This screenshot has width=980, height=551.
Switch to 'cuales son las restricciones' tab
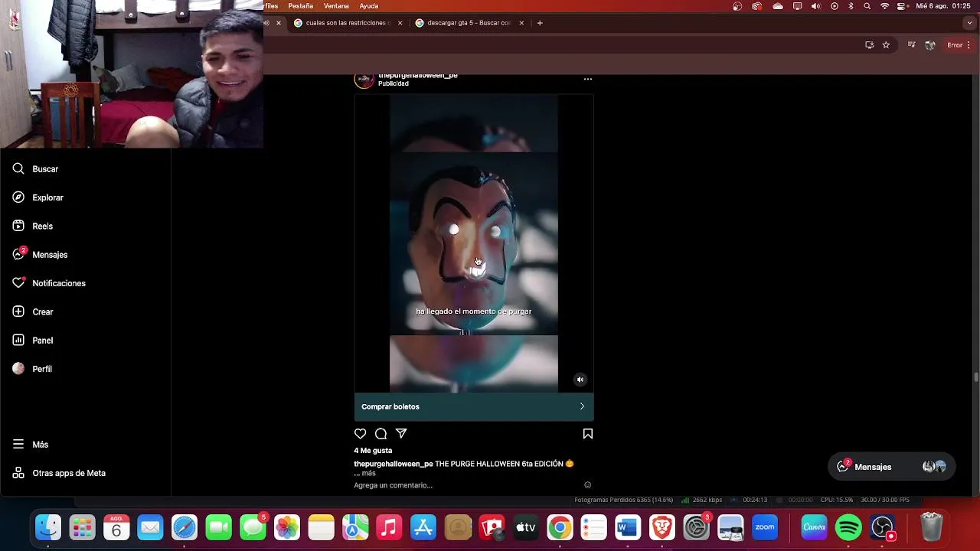[x=348, y=23]
